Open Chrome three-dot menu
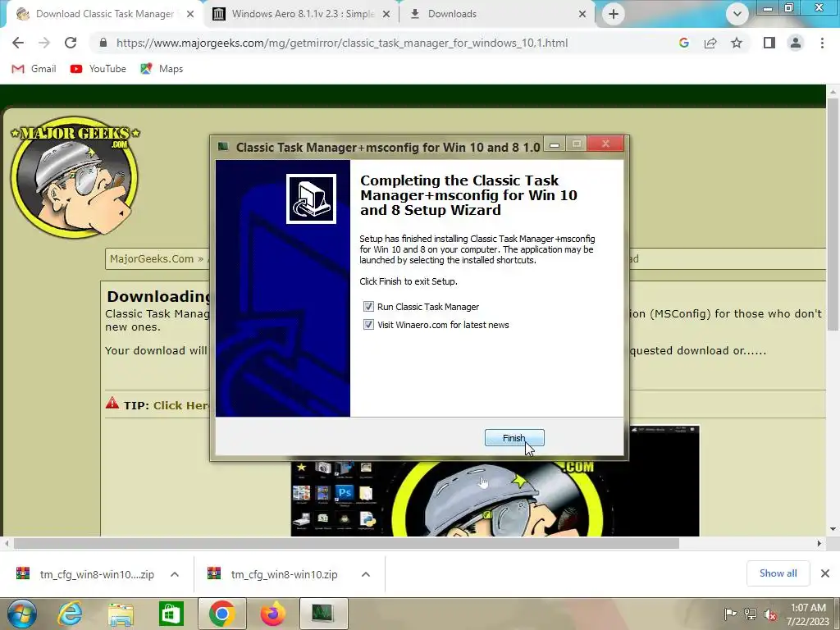Viewport: 840px width, 630px height. click(822, 43)
